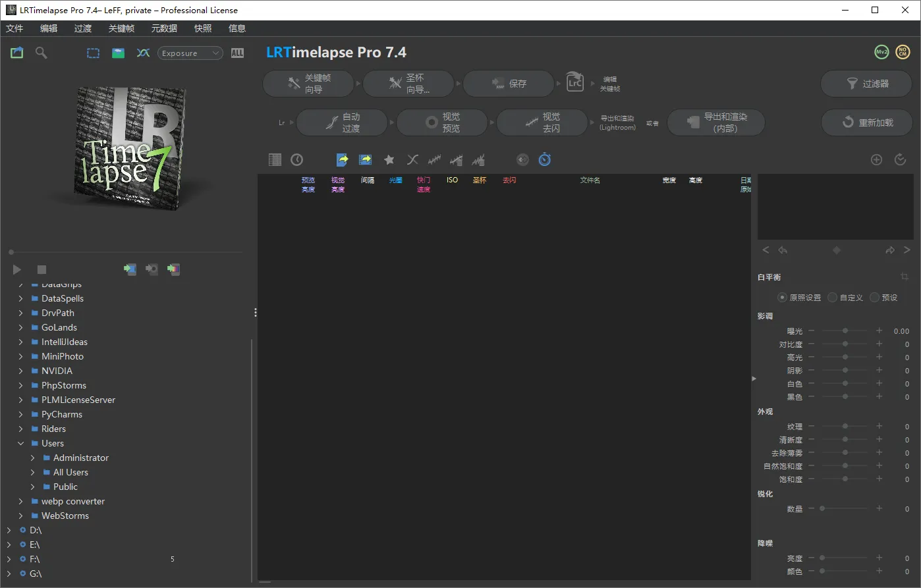
Task: Click the dashed rectangle selection icon
Action: tap(94, 53)
